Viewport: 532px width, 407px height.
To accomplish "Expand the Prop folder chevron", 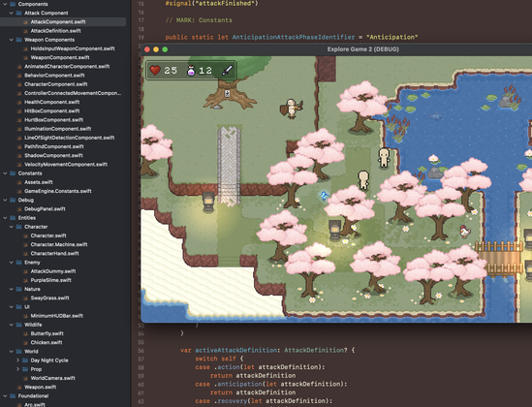I will click(x=18, y=369).
